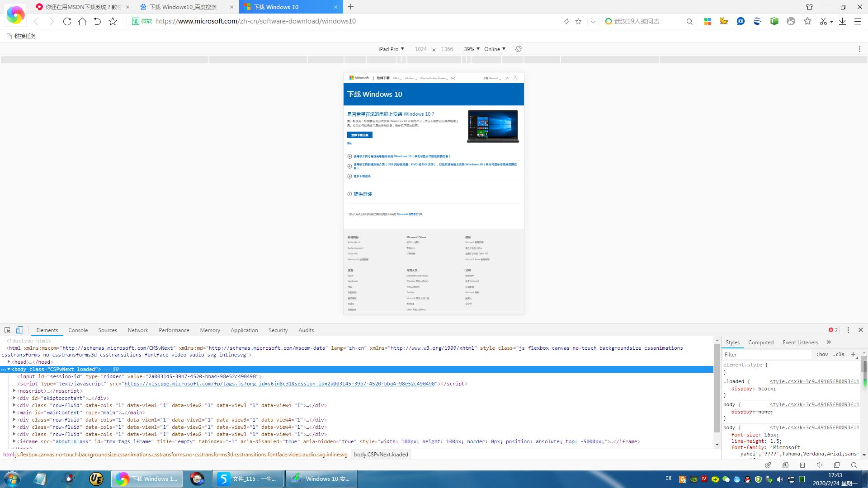Open the 39% zoom dropdown
868x488 pixels.
pyautogui.click(x=472, y=49)
